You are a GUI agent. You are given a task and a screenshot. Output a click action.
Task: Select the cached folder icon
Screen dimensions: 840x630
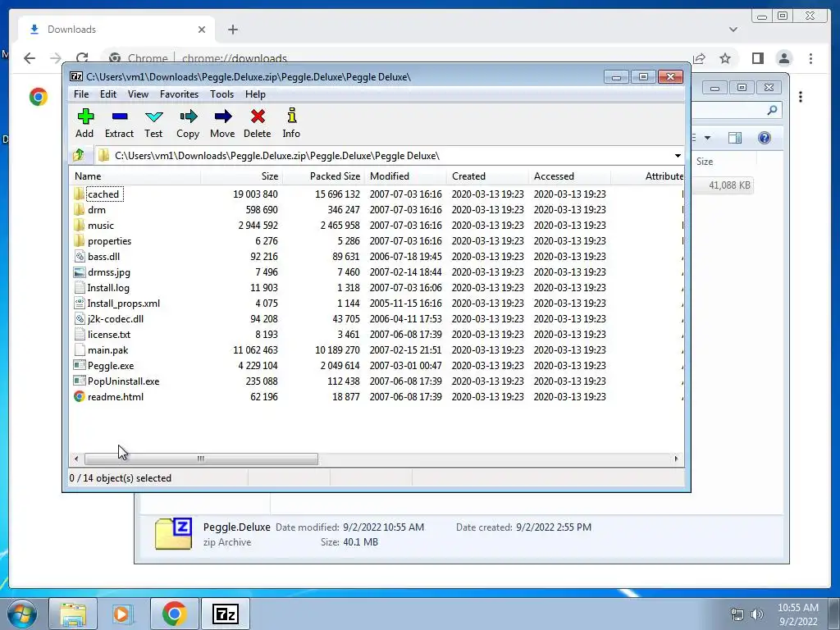tap(80, 194)
